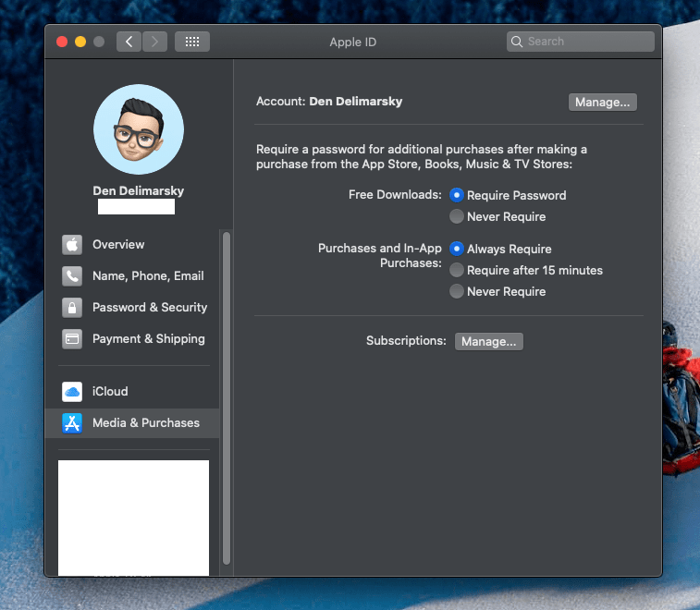
Task: Click the Overview Apple logo icon
Action: tap(72, 245)
